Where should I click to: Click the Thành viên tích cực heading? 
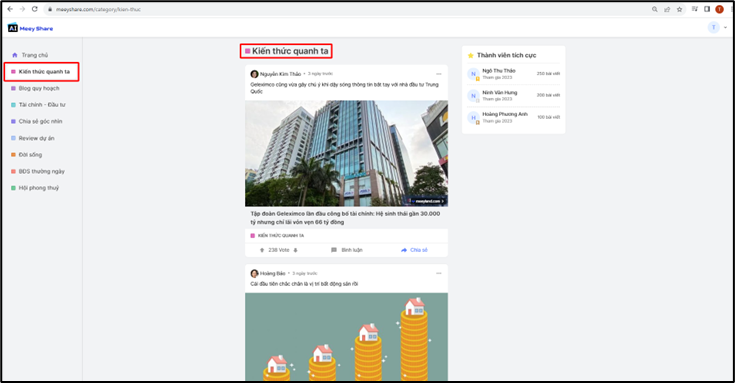pos(506,55)
